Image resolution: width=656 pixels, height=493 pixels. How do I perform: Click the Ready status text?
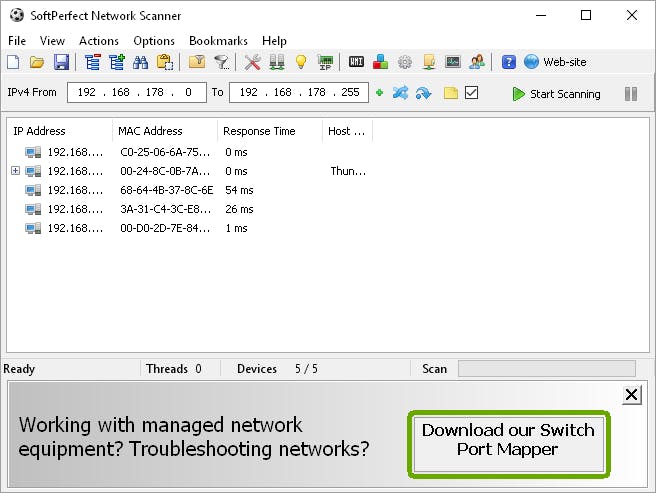coord(19,369)
